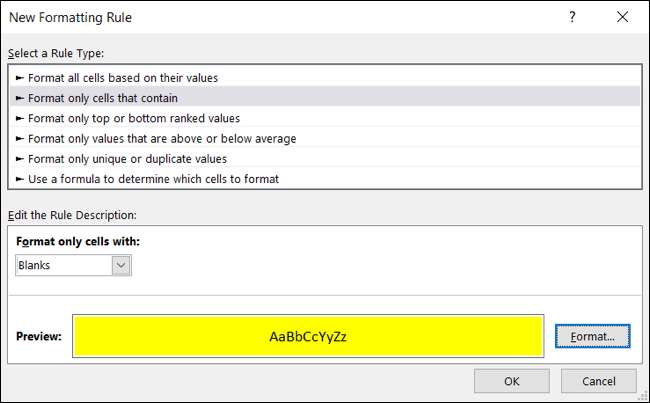Click the 'Preview:' label

point(39,336)
